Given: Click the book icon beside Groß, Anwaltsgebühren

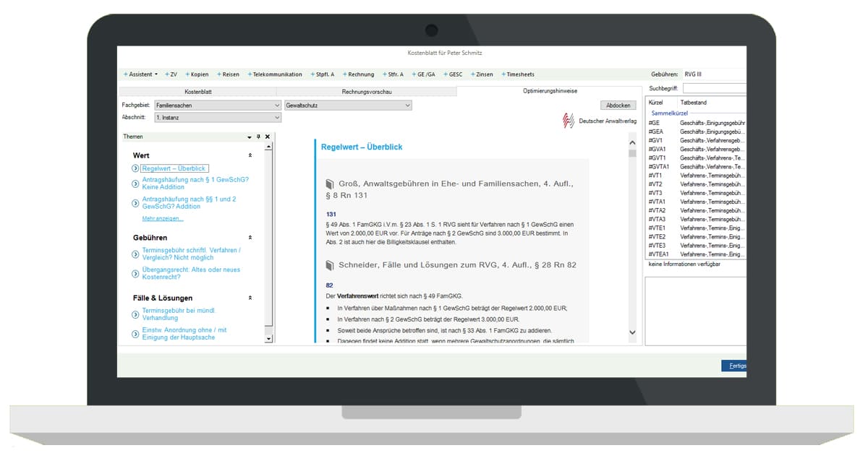Looking at the screenshot, I should (x=330, y=184).
